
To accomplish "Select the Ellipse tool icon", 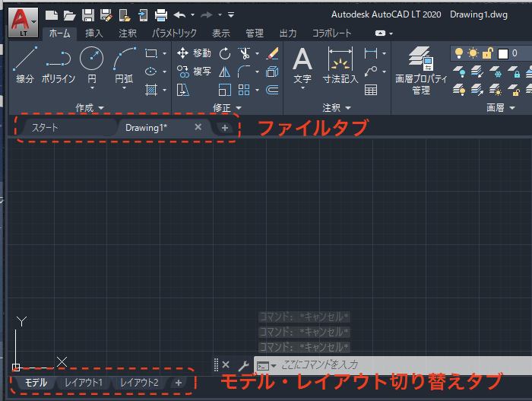I will (151, 72).
